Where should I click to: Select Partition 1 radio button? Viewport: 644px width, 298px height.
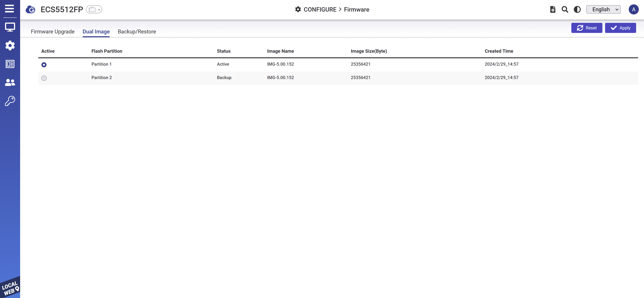pyautogui.click(x=44, y=65)
